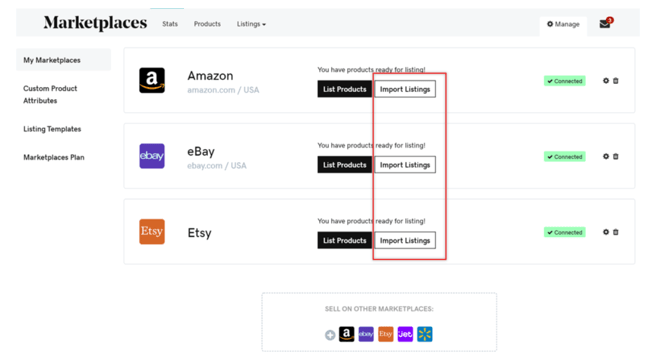656x364 pixels.
Task: Delete Etsy marketplace with trash icon
Action: click(616, 232)
